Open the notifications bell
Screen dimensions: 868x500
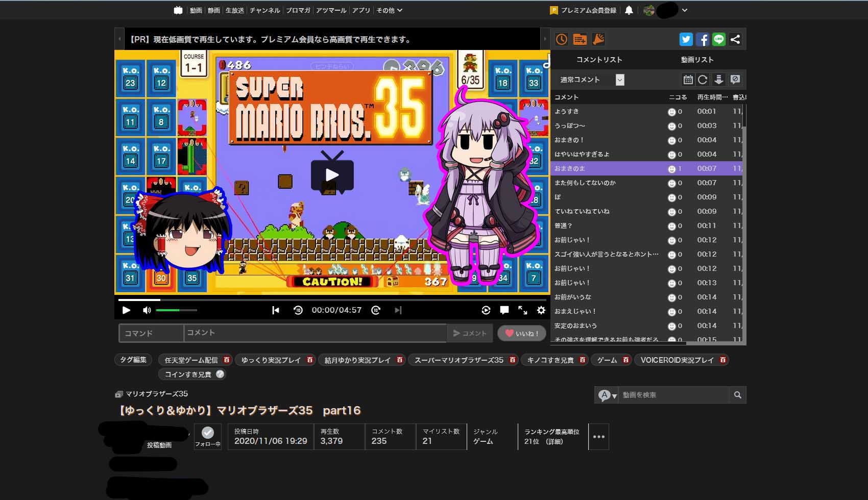coord(629,10)
